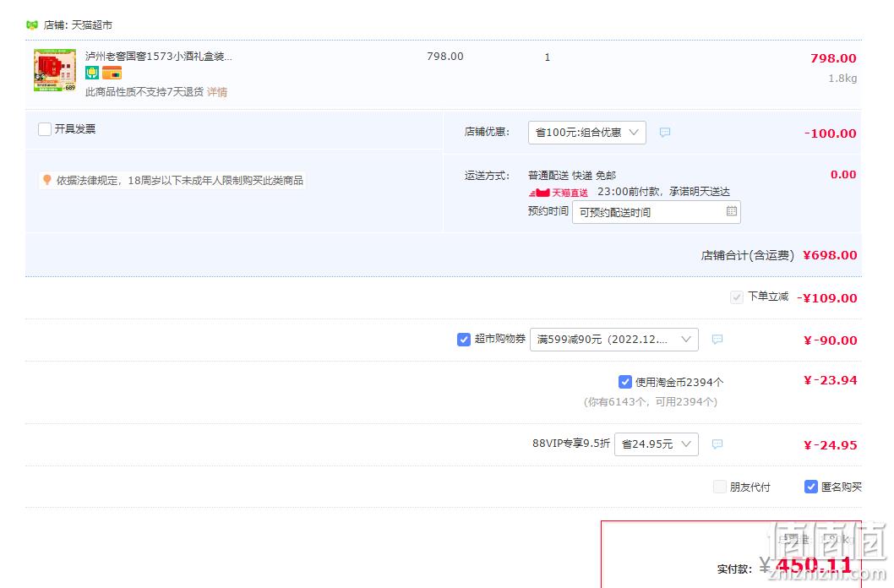Open the product thumbnail for 泸州老窖国窖1573
Viewport: 894px width, 588px height.
pos(55,70)
